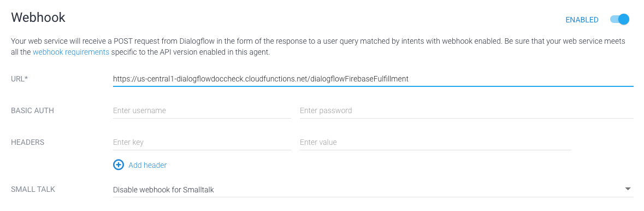Click the description sentence mentioning POST request

click(318, 42)
